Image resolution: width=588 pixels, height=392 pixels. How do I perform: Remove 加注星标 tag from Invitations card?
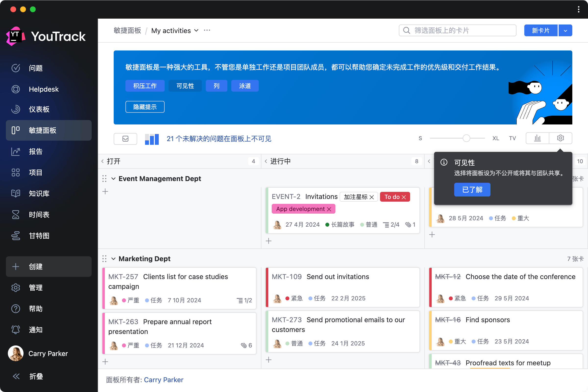(x=372, y=197)
